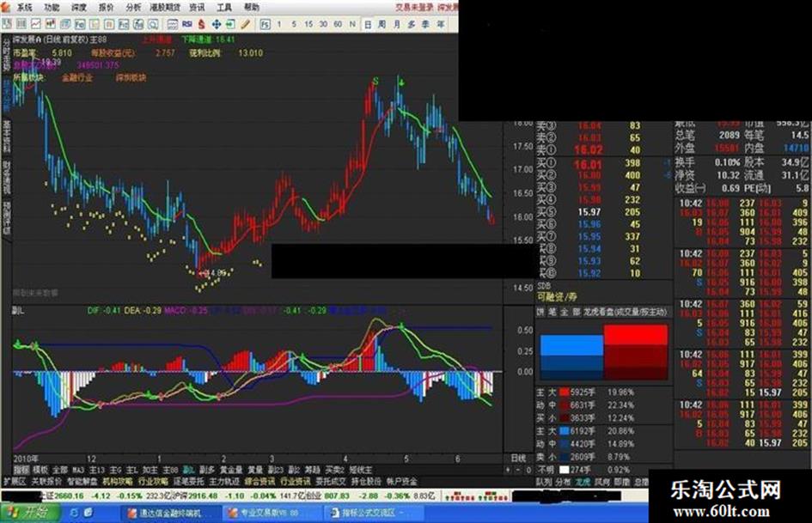Switch chart period to 60 minutes

click(338, 24)
